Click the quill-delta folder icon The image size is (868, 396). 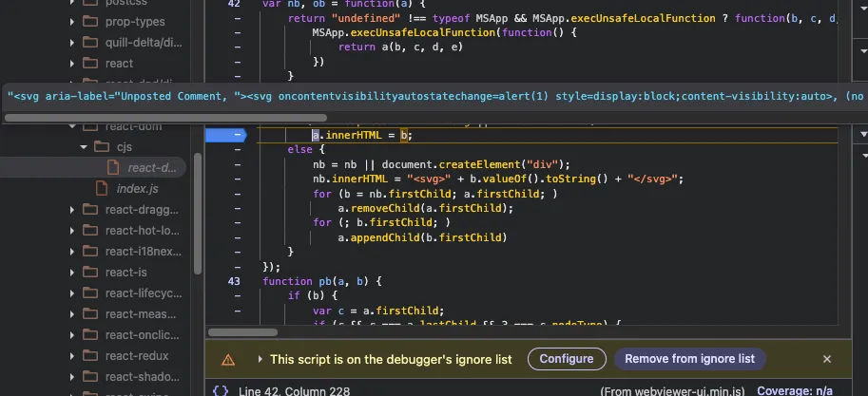click(x=89, y=41)
